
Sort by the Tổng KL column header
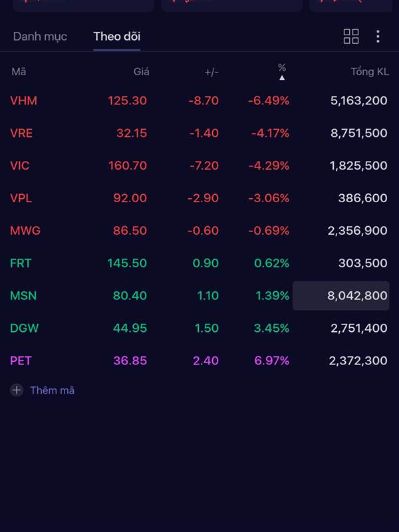pos(370,72)
